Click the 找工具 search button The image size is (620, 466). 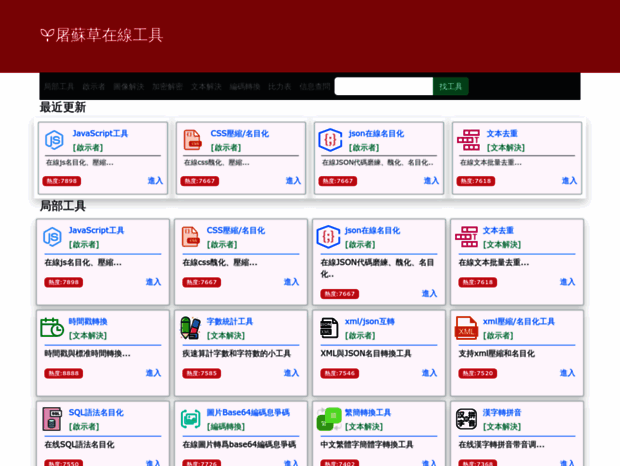click(x=451, y=87)
